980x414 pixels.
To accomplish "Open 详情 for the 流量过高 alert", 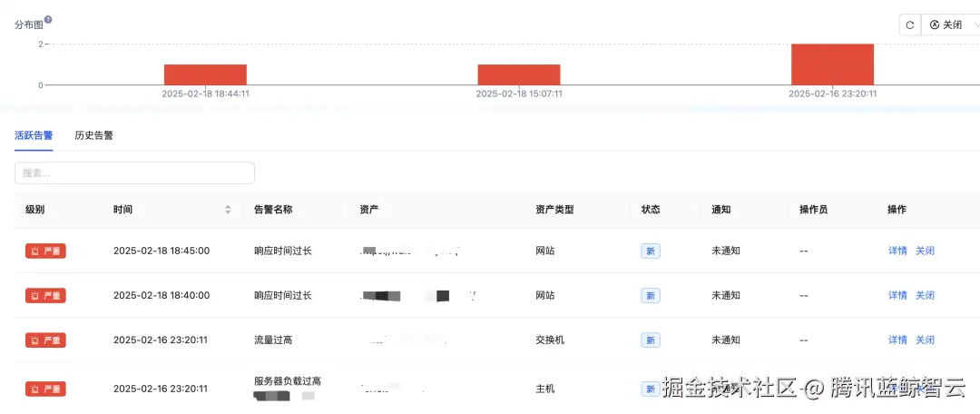I will (897, 340).
